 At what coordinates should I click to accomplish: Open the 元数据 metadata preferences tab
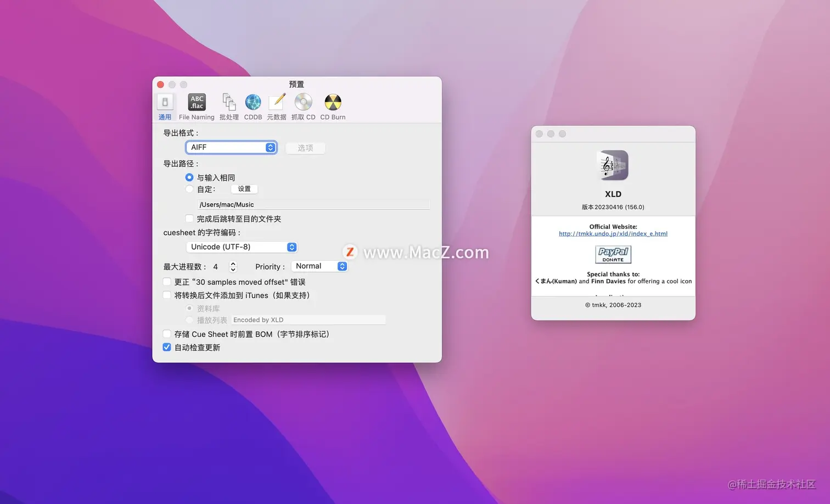277,107
